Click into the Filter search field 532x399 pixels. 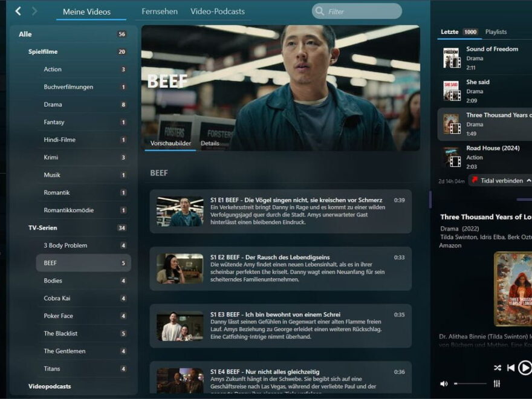click(x=357, y=11)
